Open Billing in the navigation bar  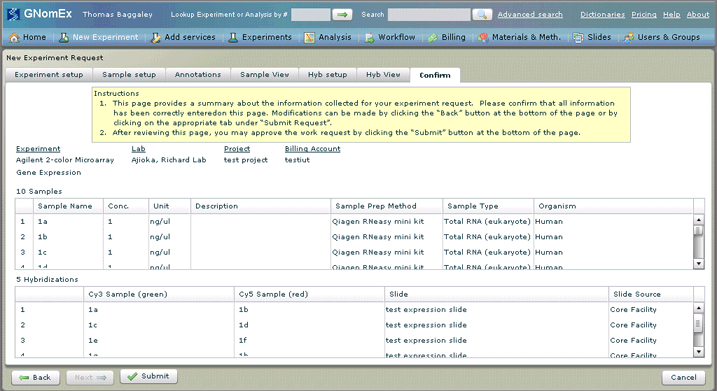pos(447,37)
